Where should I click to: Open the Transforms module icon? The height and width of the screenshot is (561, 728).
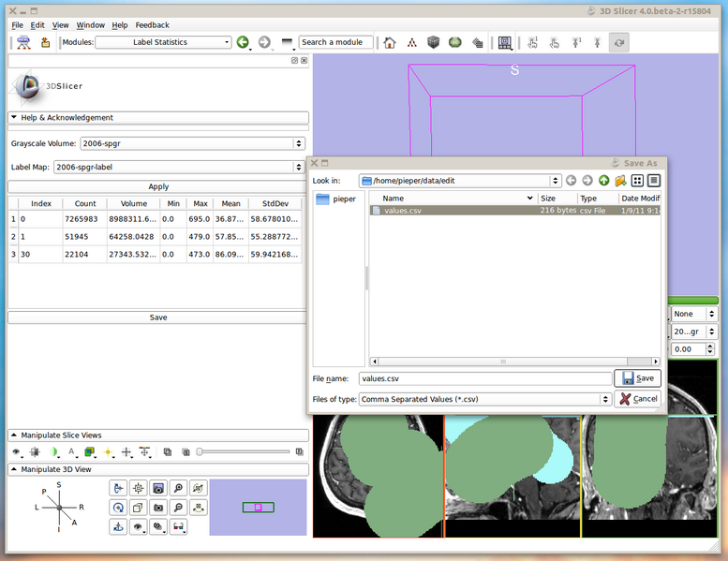click(x=477, y=43)
